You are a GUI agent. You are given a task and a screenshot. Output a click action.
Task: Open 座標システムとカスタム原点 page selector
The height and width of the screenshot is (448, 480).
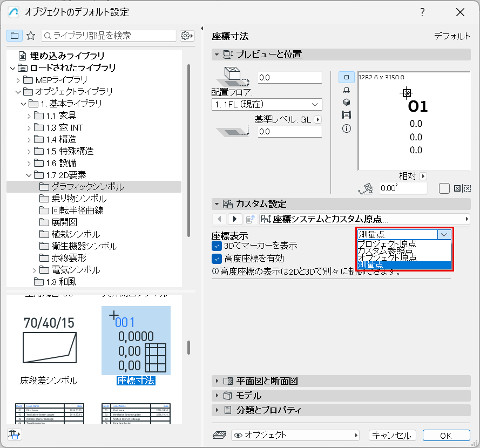click(x=364, y=219)
